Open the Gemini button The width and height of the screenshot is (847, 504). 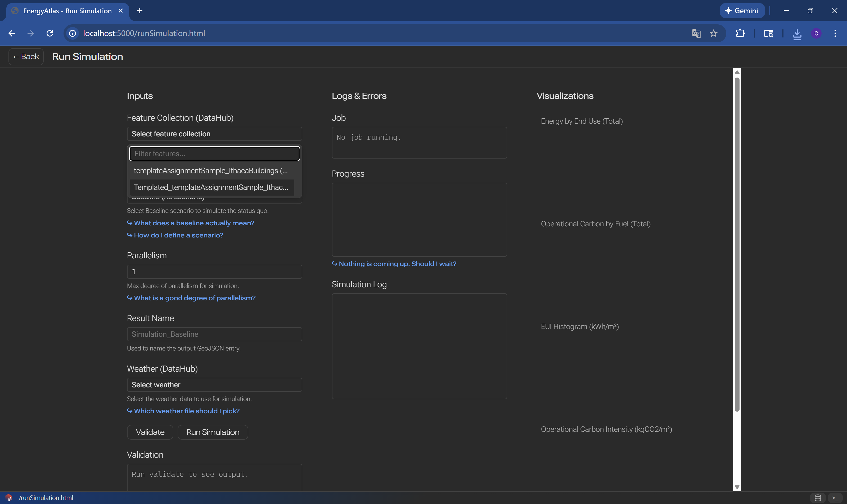742,11
